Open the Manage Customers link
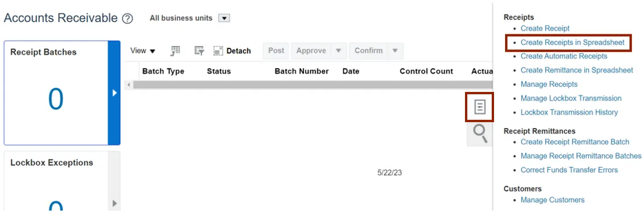 (552, 200)
